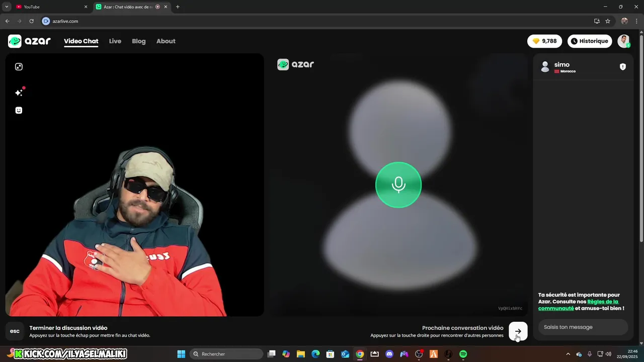Open OBS Studio from the taskbar
The image size is (644, 362).
click(419, 354)
